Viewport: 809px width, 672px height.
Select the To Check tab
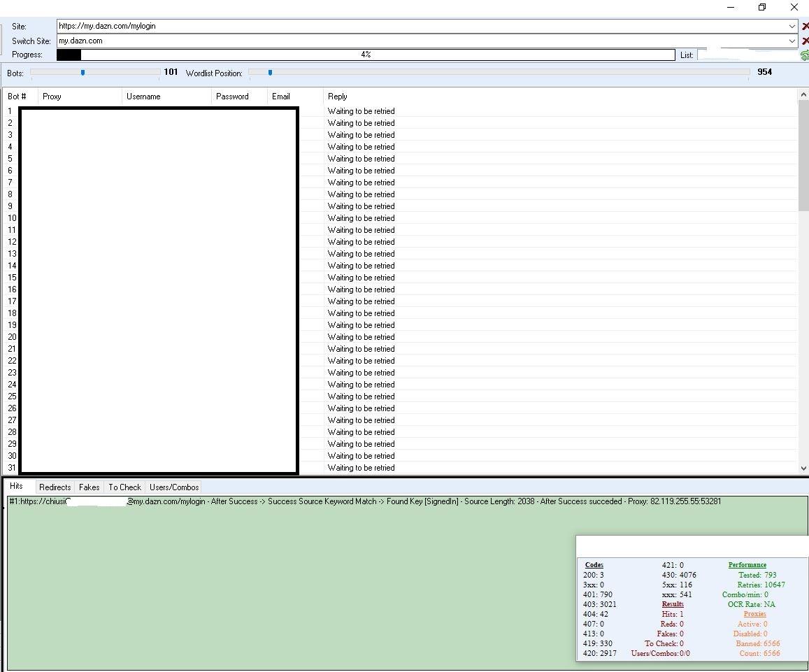[x=124, y=487]
